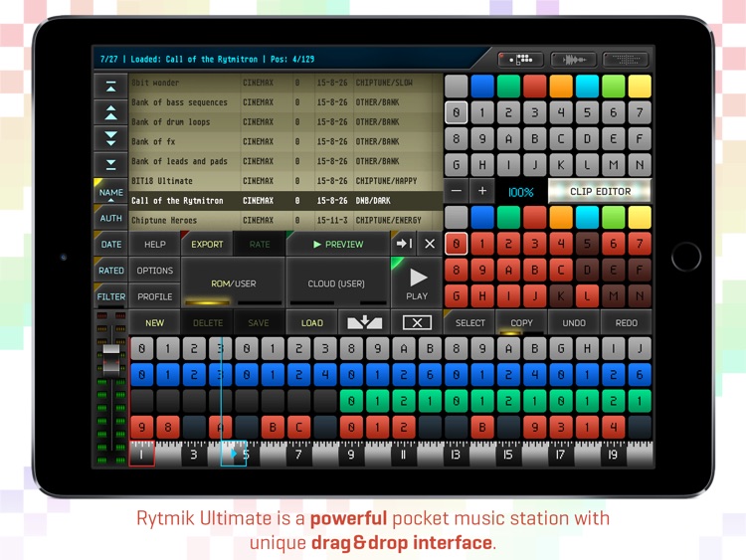The width and height of the screenshot is (746, 560).
Task: Tap red clip pad L
Action: click(x=587, y=296)
